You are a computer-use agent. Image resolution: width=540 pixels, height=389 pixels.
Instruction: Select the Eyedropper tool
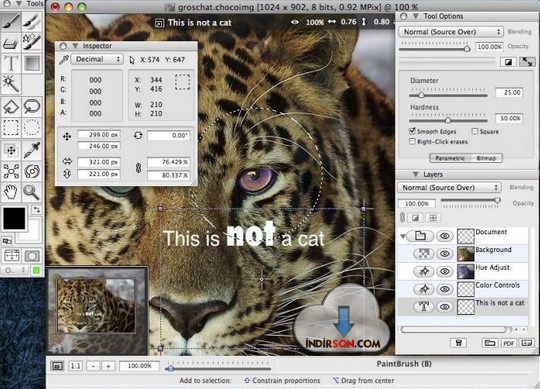pos(32,150)
